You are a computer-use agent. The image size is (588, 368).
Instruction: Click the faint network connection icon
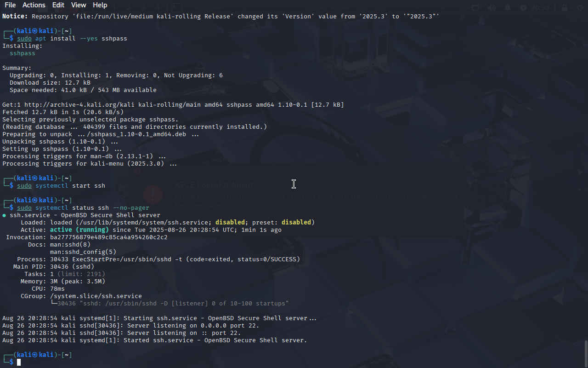click(x=475, y=8)
